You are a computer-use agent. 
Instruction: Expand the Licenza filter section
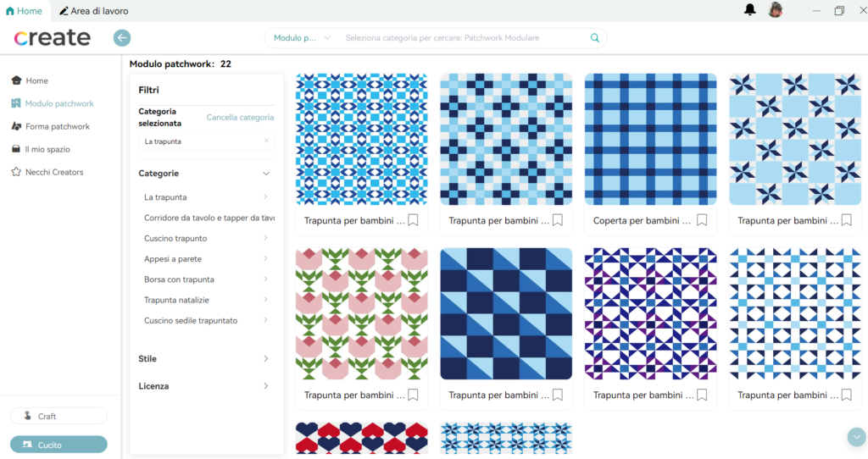265,386
